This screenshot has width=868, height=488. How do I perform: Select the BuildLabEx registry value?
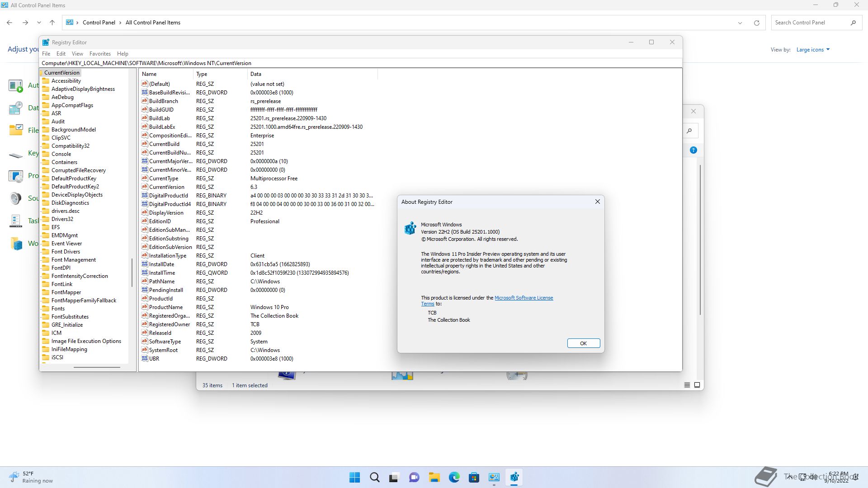[162, 127]
